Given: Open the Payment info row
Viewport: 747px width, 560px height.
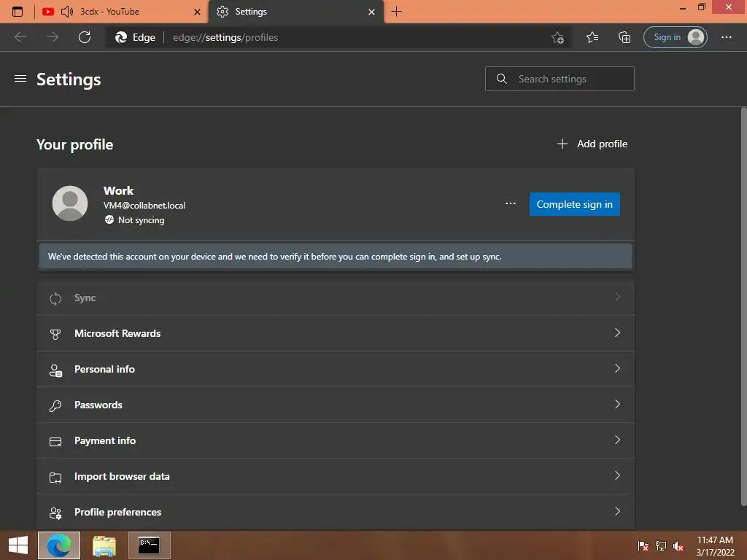Looking at the screenshot, I should 336,440.
